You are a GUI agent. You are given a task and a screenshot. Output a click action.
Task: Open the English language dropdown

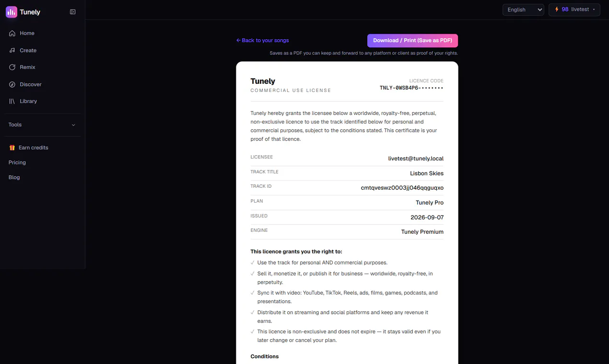point(523,10)
